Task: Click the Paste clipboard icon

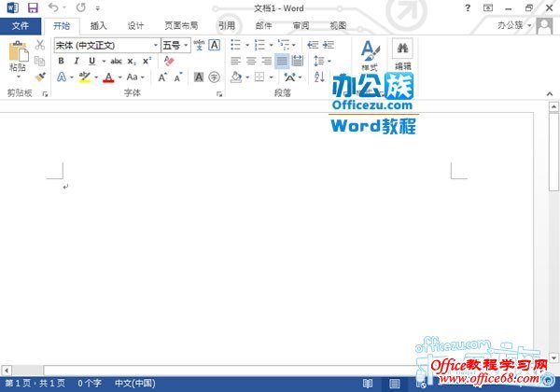Action: (19, 50)
